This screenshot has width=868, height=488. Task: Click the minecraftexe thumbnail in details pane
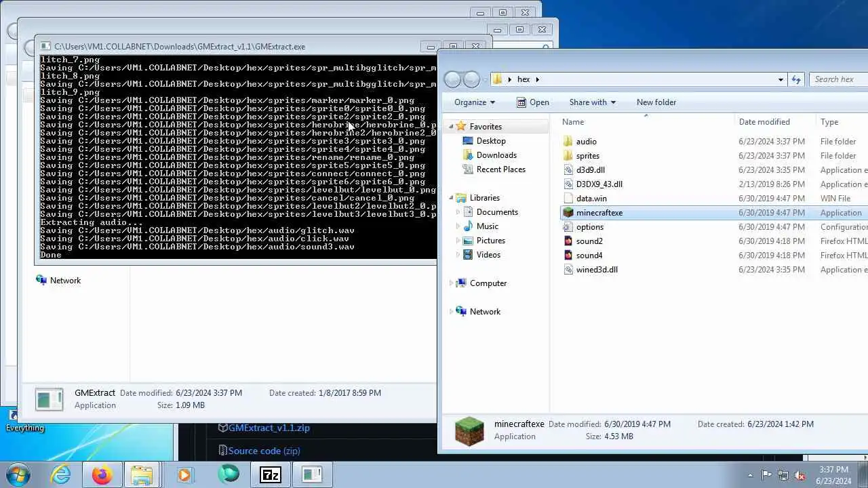(x=469, y=430)
